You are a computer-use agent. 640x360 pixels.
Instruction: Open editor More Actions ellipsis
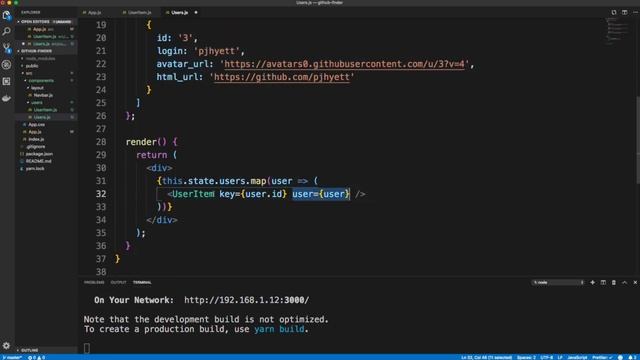click(x=635, y=12)
